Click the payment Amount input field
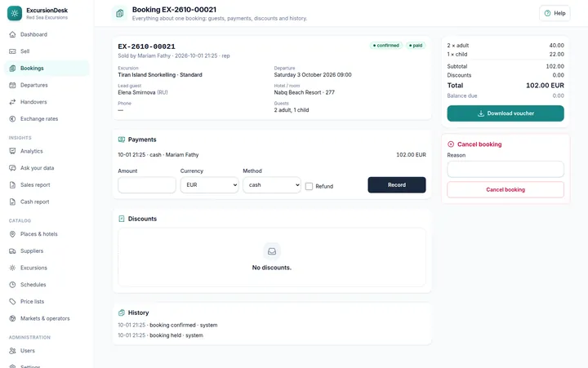Image resolution: width=588 pixels, height=368 pixels. pyautogui.click(x=147, y=184)
